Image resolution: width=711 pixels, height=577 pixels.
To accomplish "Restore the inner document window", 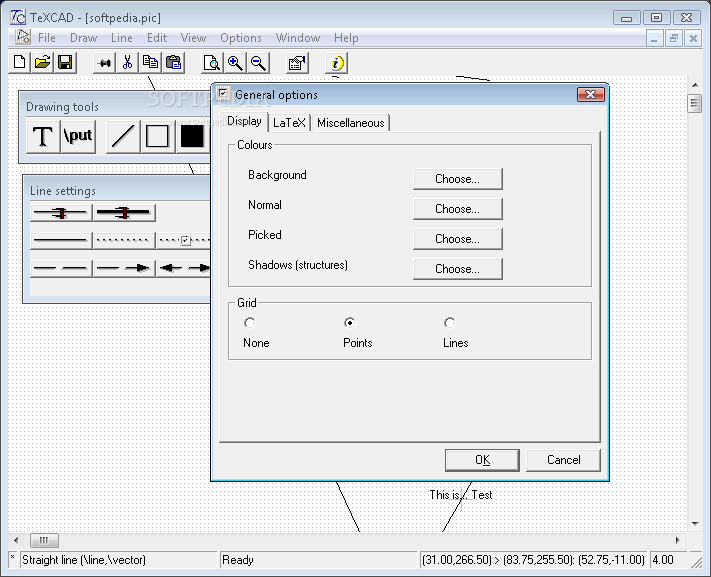I will coord(674,39).
